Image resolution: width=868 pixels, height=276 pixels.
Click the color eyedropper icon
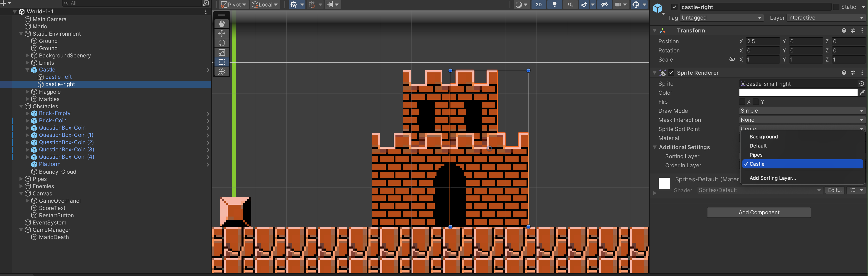[862, 92]
